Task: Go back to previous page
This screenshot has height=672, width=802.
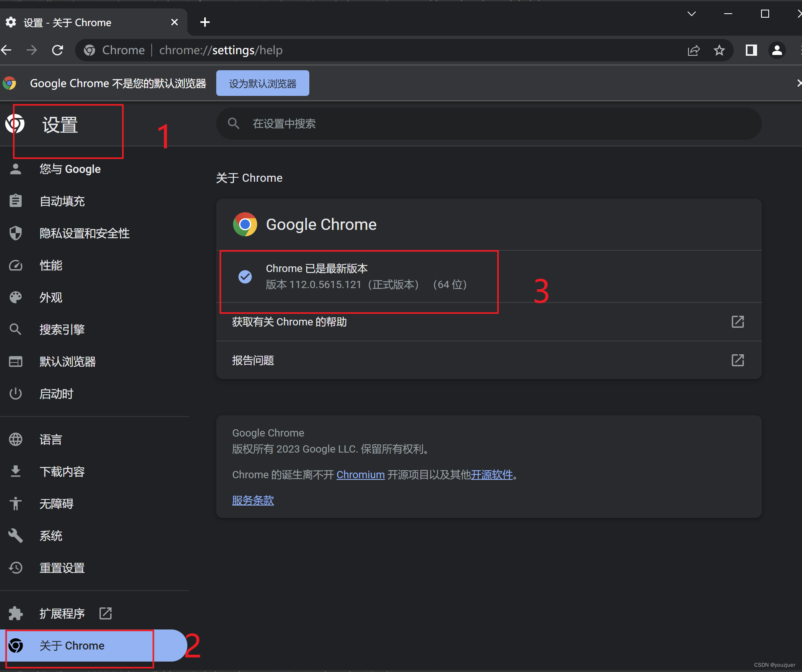Action: [7, 50]
